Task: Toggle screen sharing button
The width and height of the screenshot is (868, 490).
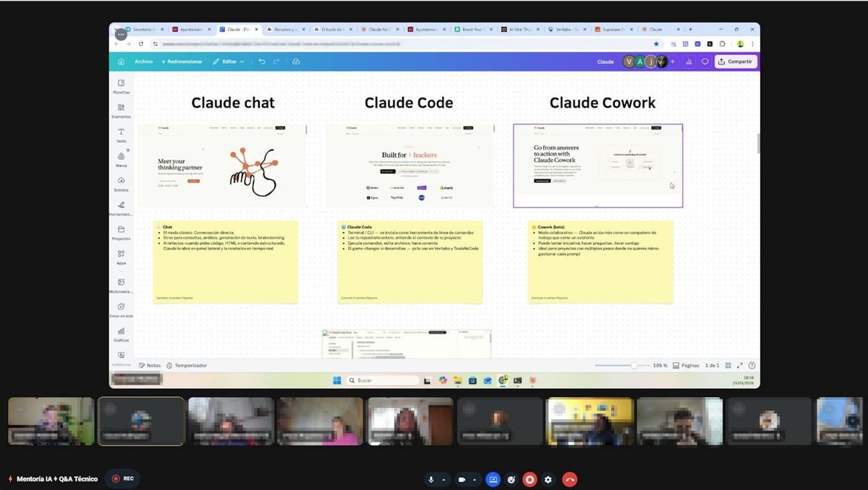Action: [493, 479]
